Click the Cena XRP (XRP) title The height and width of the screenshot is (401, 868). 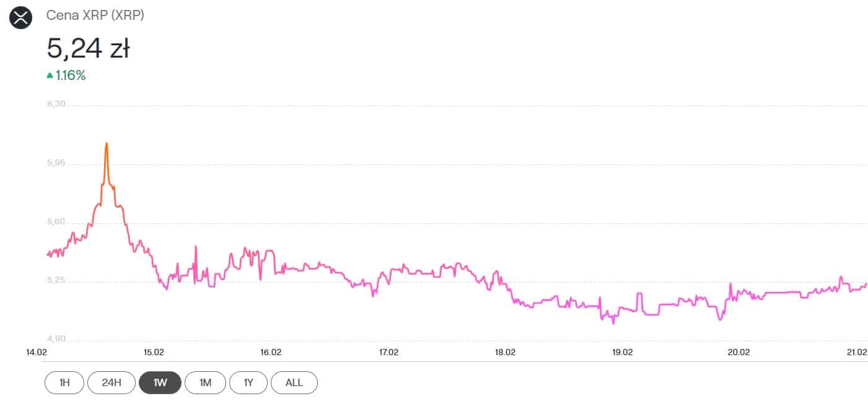(x=95, y=15)
